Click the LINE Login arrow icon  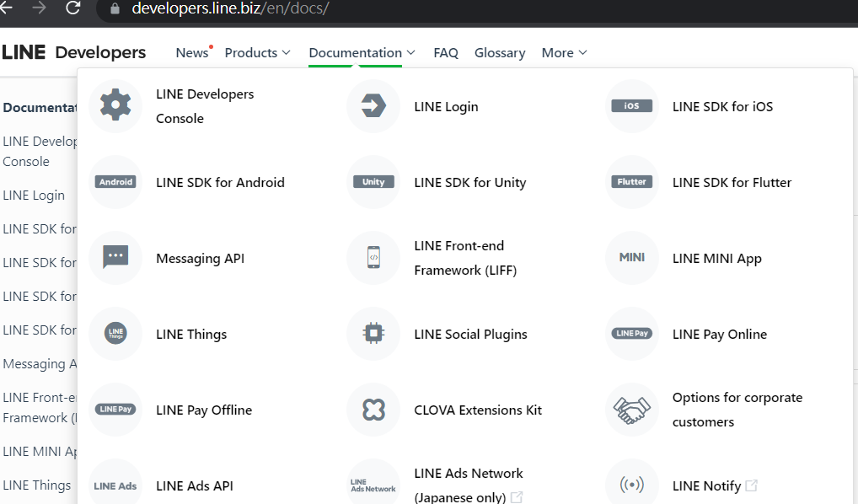(373, 105)
